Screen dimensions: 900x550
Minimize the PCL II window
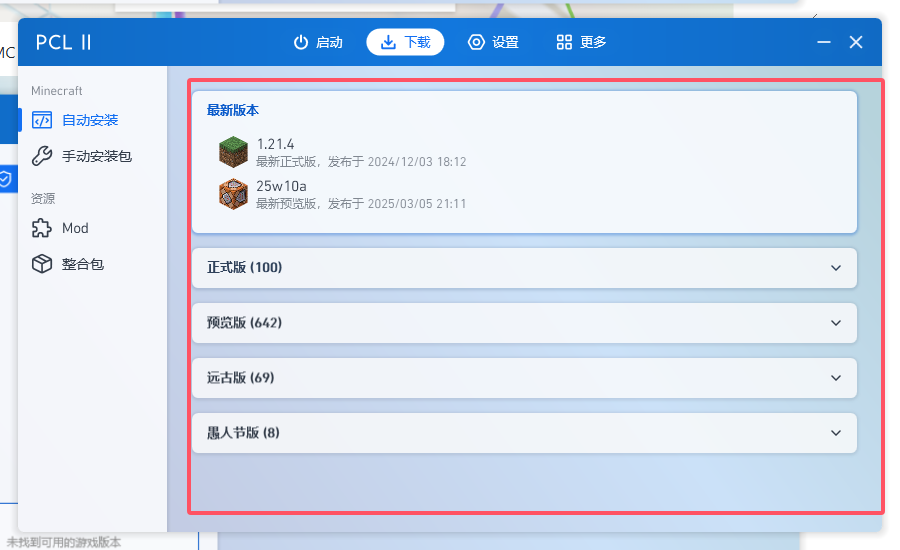824,42
